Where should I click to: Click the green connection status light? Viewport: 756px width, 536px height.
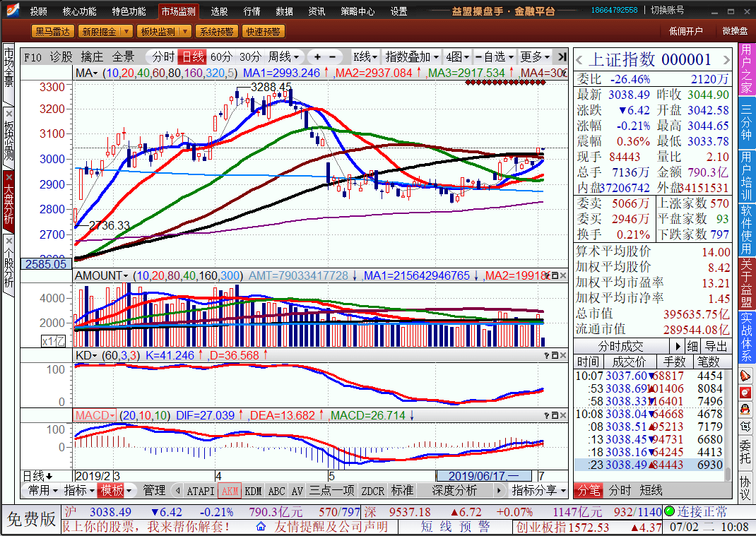[669, 511]
